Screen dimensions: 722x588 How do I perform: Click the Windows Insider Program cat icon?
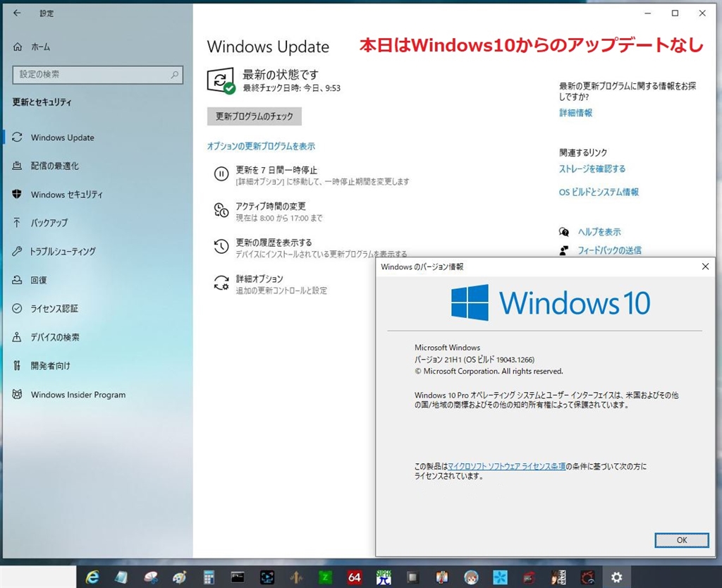point(17,395)
